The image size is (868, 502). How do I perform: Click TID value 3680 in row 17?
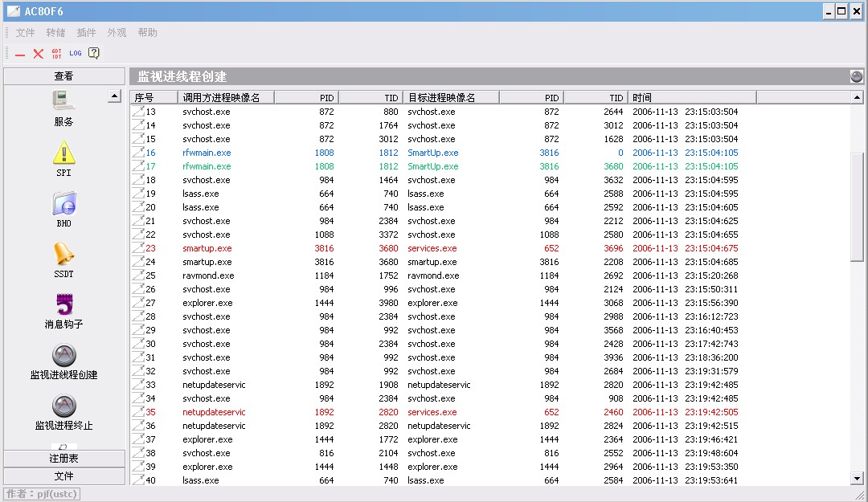613,166
